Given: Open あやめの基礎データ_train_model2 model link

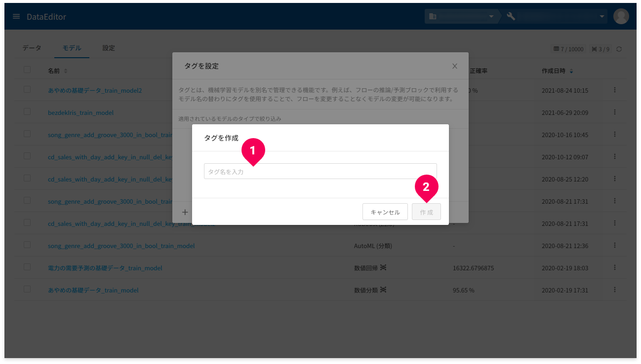Looking at the screenshot, I should 95,90.
